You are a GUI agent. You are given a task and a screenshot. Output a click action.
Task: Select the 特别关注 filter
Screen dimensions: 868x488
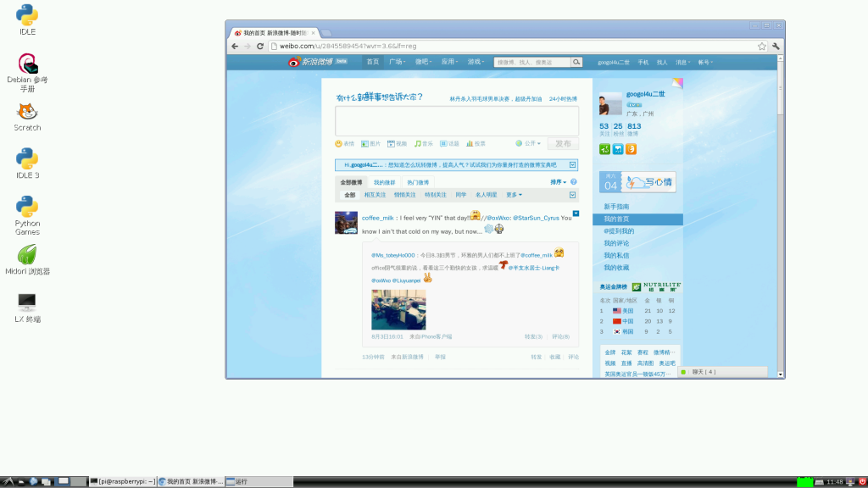point(435,195)
